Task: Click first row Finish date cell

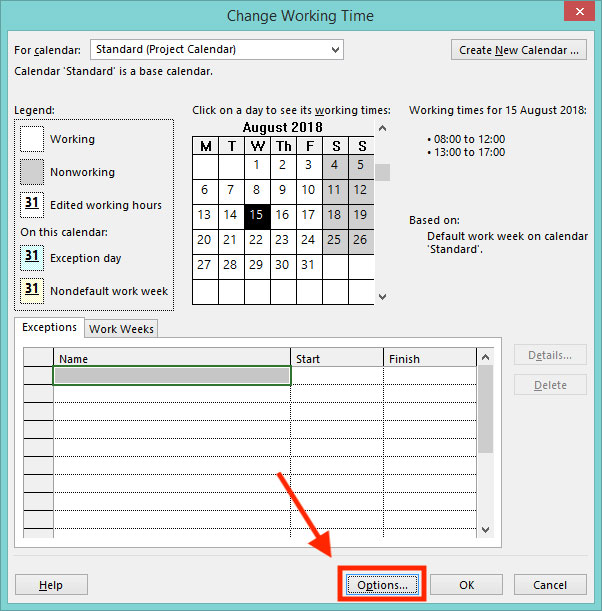Action: 428,376
